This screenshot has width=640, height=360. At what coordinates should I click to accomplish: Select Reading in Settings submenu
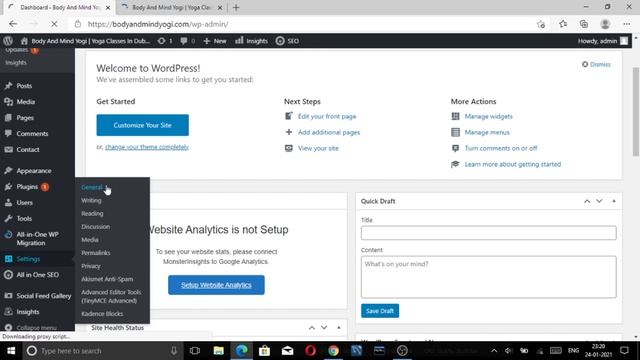tap(92, 213)
